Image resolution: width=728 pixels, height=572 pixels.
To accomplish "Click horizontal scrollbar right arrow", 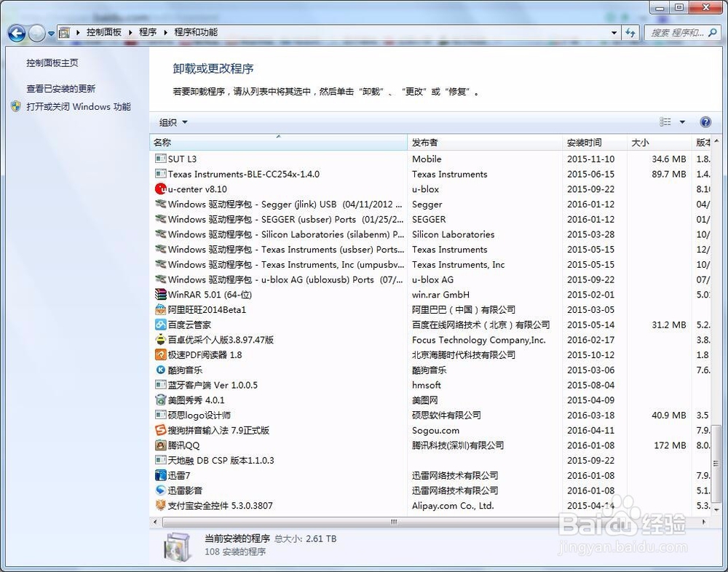I will pyautogui.click(x=704, y=522).
